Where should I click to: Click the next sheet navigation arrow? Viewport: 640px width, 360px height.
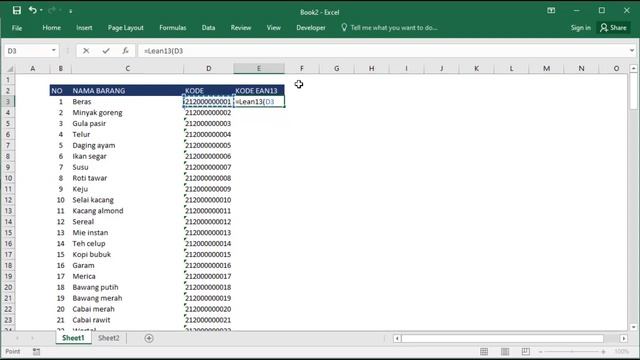tap(32, 338)
